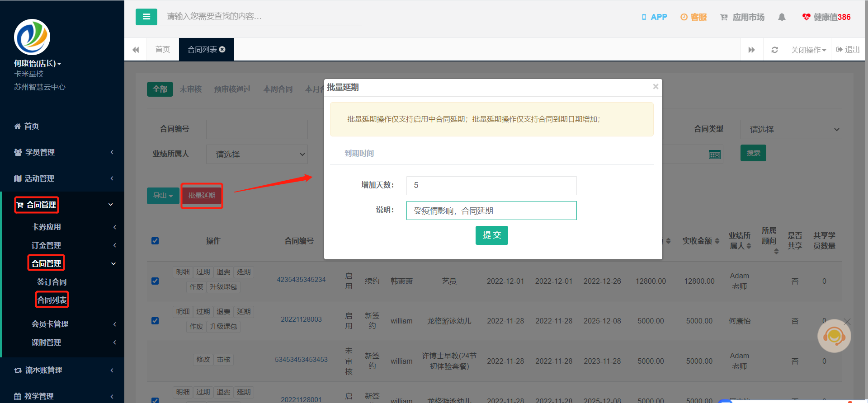Select the 本周合同 filter tab
868x403 pixels.
point(278,89)
